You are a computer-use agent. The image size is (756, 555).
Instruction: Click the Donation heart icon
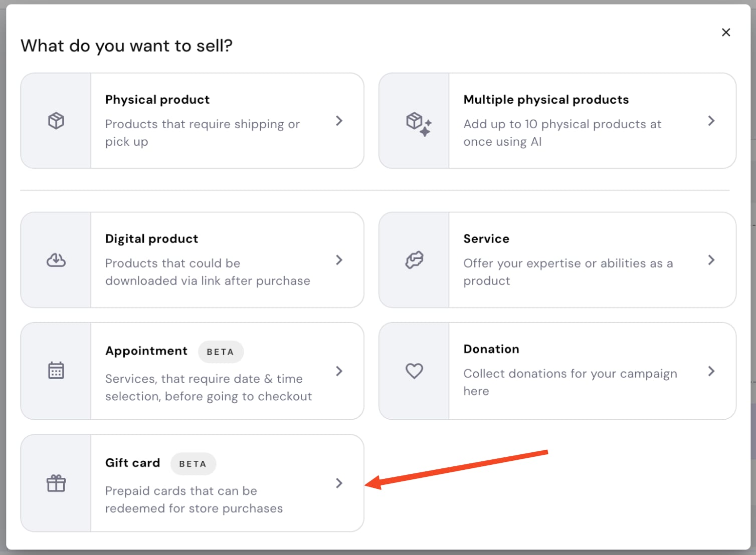coord(414,371)
